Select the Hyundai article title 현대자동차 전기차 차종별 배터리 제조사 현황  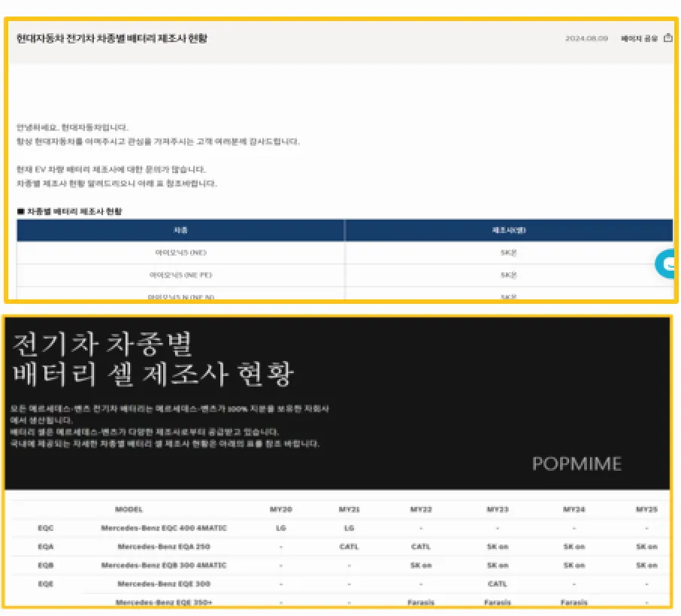[112, 38]
